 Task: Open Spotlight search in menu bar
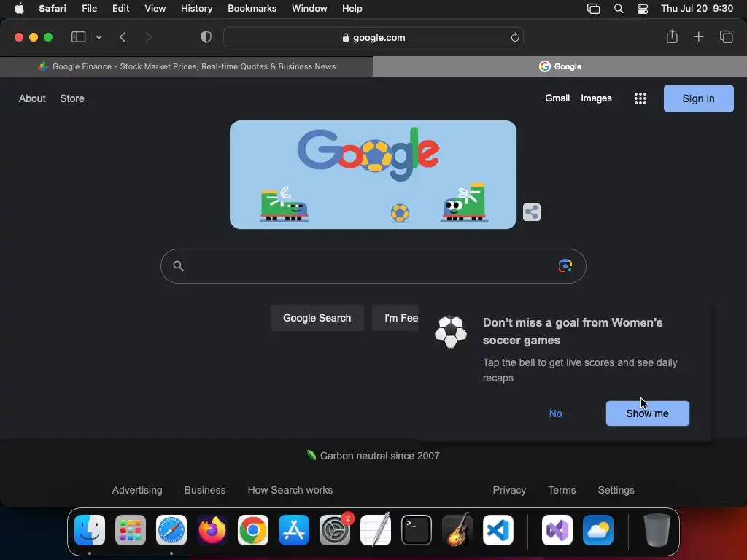pos(619,9)
